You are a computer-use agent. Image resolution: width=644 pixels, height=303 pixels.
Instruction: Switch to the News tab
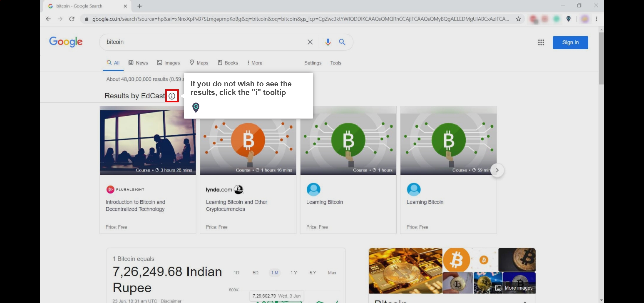(138, 63)
